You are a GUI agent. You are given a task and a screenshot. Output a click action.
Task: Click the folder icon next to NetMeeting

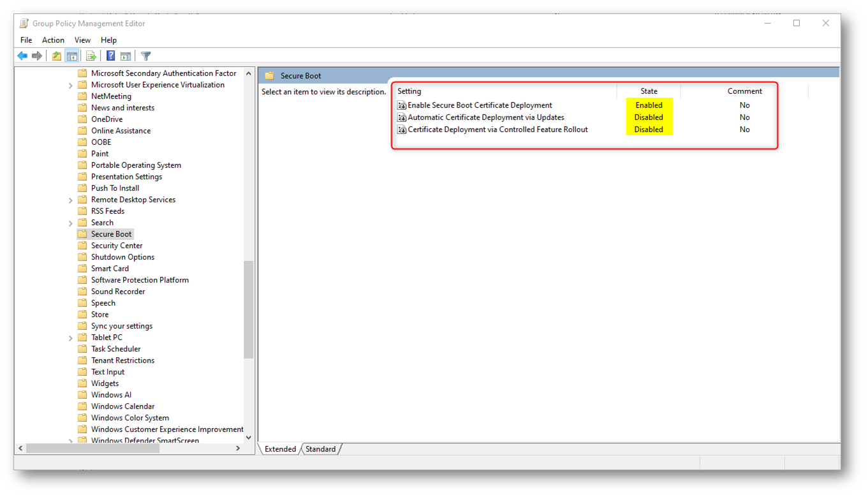point(82,96)
